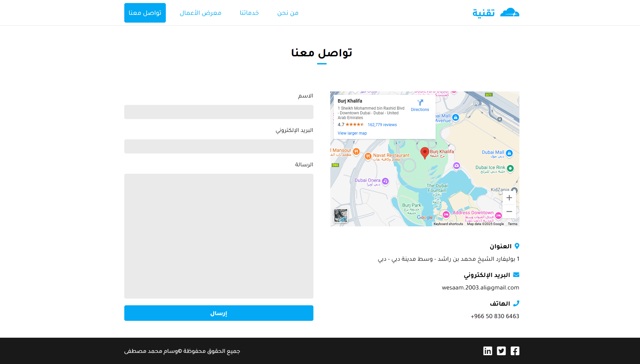
Task: Select the Address Downtown hotel marker
Action: click(x=498, y=216)
